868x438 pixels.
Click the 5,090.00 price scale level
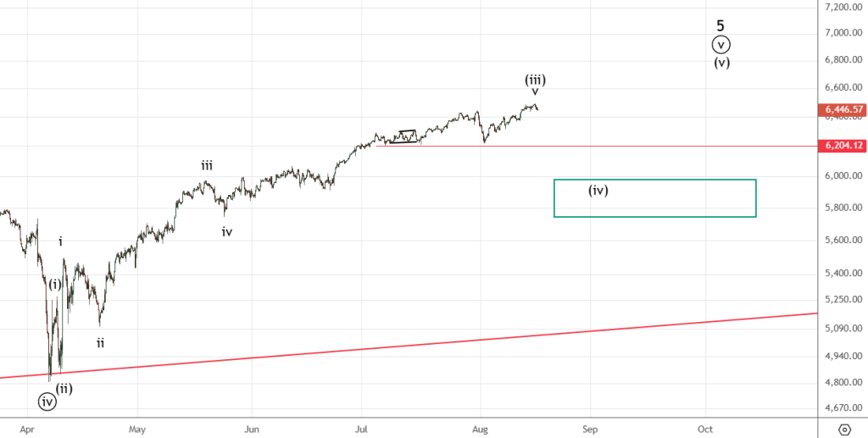843,328
